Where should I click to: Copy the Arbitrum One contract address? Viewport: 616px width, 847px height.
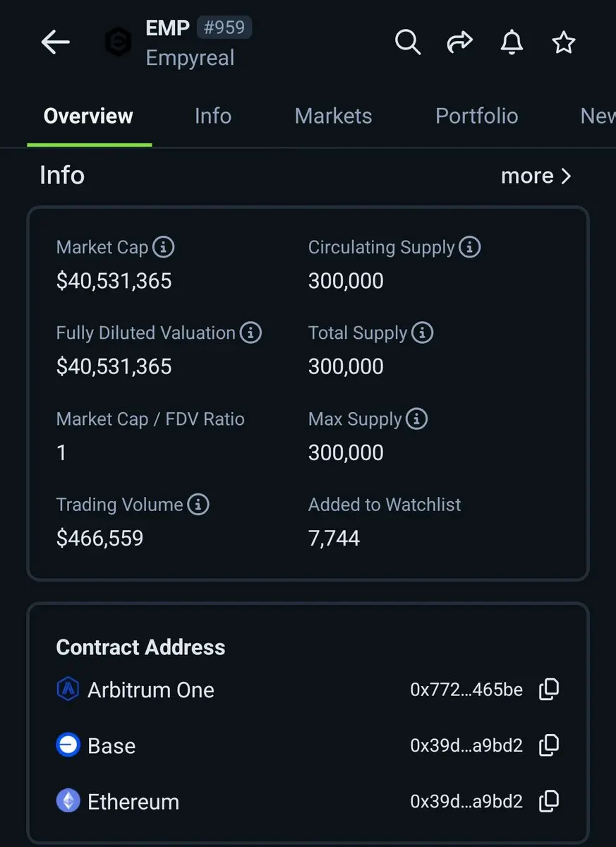[x=549, y=690]
